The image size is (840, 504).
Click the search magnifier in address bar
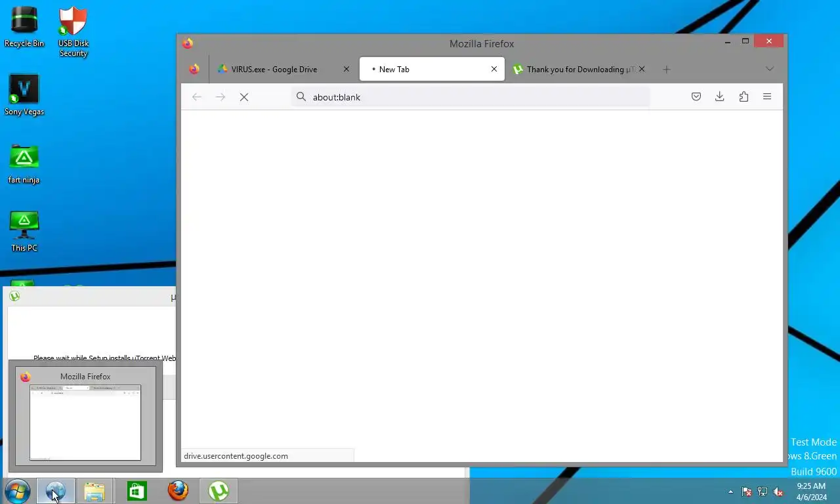[x=301, y=97]
